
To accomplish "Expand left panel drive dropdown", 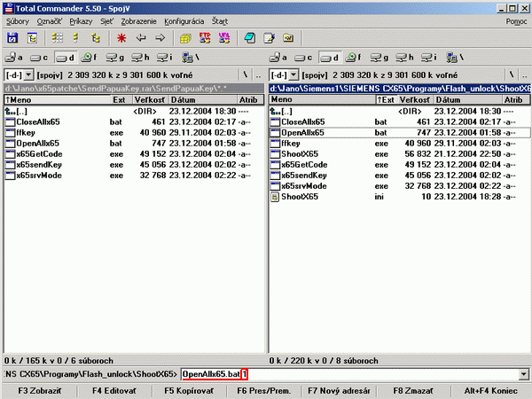I will point(29,74).
